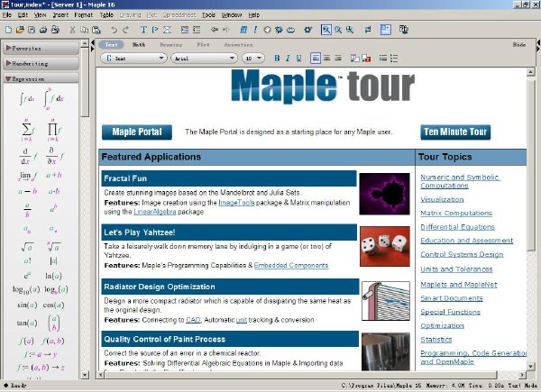Open the File menu
This screenshot has height=392, width=541.
click(x=7, y=14)
